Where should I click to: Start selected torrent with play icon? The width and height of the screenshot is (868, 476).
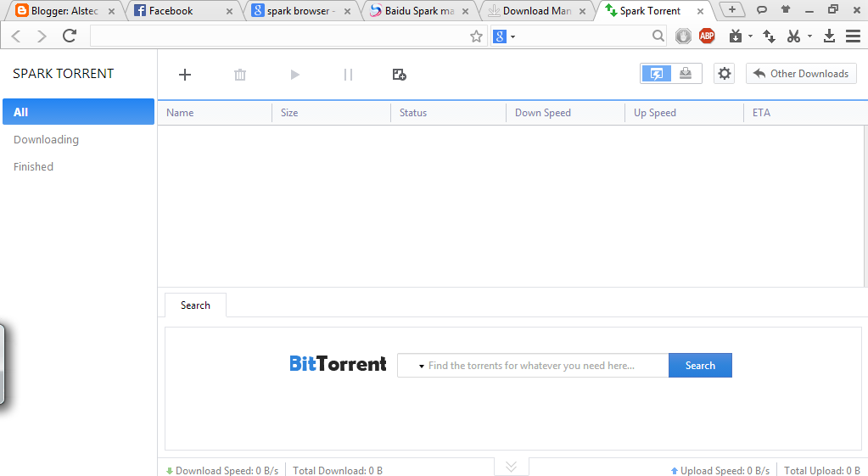coord(294,75)
